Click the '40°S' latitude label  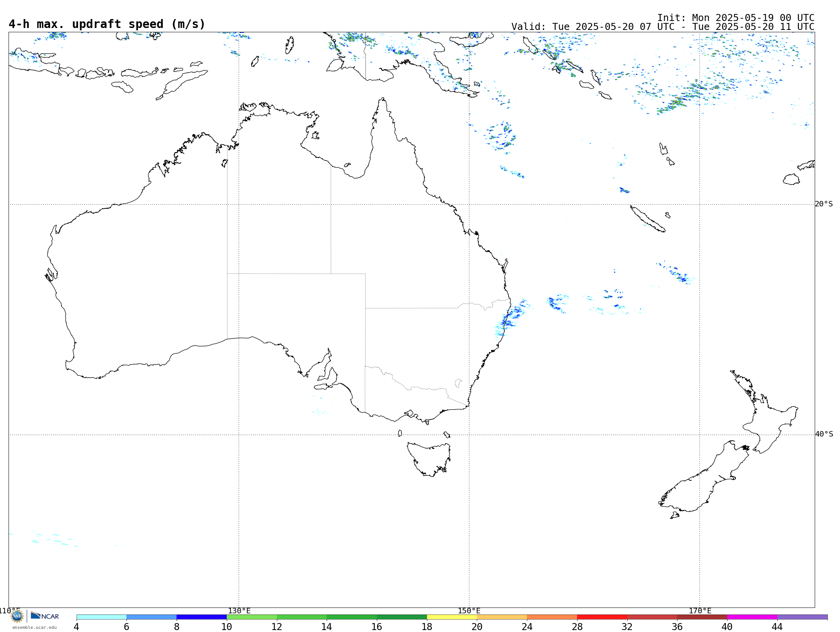point(824,434)
